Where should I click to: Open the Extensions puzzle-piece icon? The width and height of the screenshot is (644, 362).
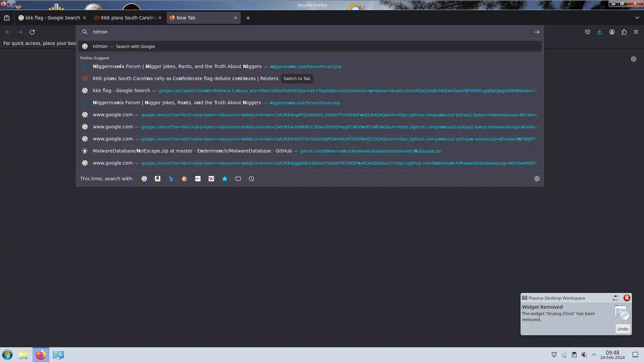(x=624, y=32)
